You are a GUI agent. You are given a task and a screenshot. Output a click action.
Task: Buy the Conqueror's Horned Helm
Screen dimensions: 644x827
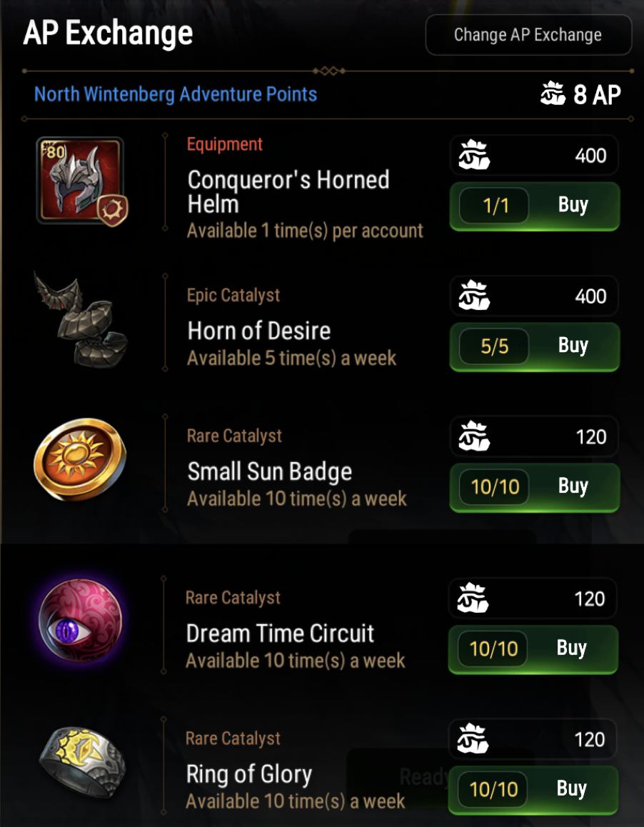tap(573, 205)
